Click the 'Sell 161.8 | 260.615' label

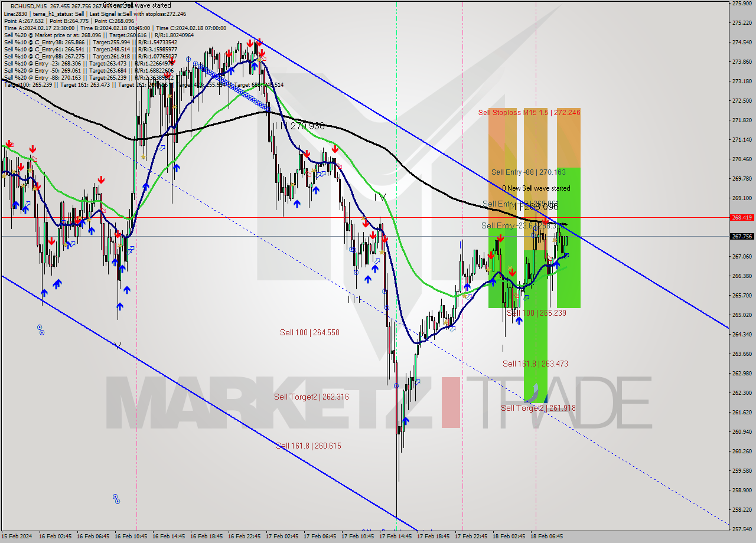[308, 446]
